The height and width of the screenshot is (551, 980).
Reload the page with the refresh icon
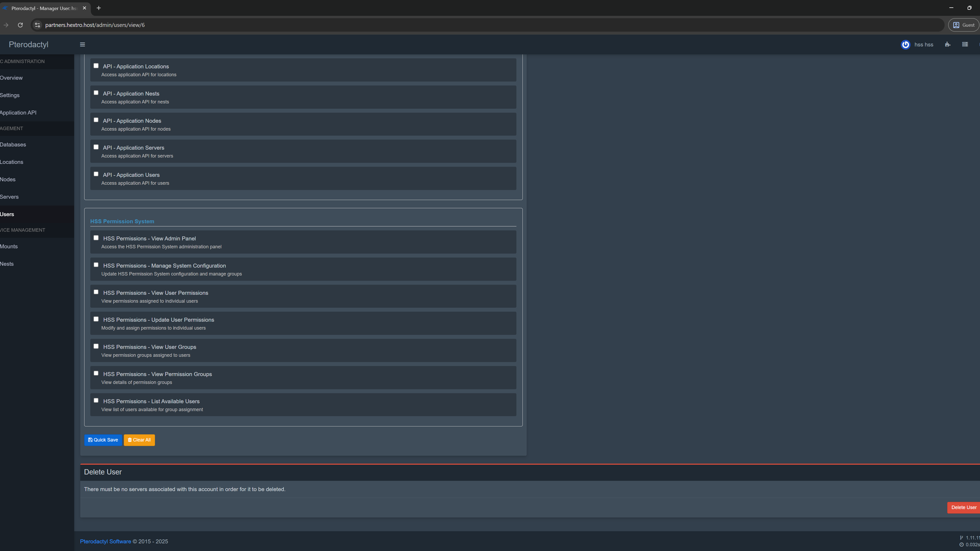[20, 25]
